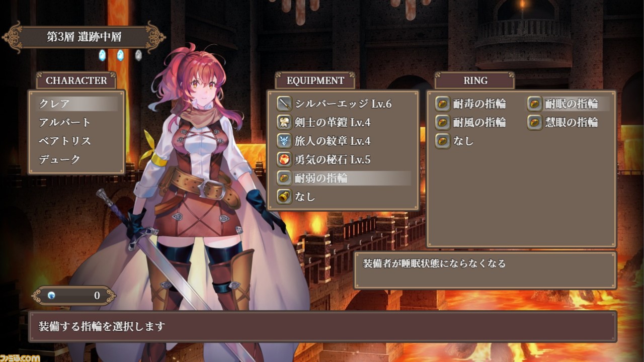
Task: Click the CHARACTER panel header
Action: (x=76, y=80)
